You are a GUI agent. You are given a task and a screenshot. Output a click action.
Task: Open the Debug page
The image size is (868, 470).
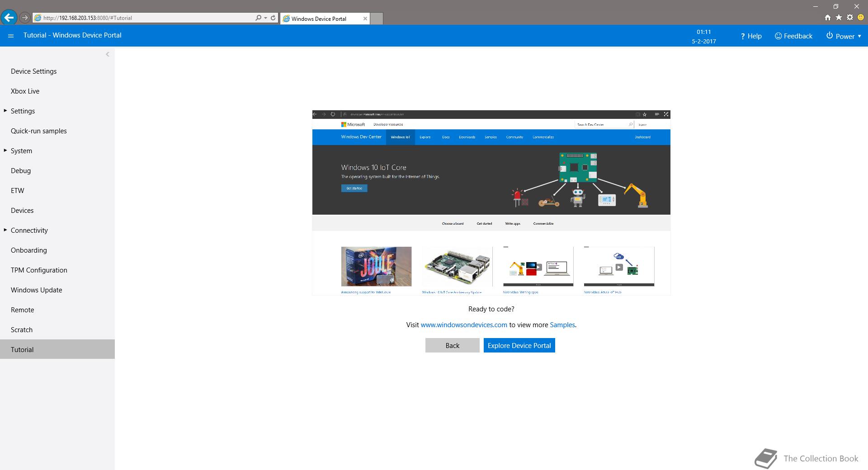coord(21,171)
